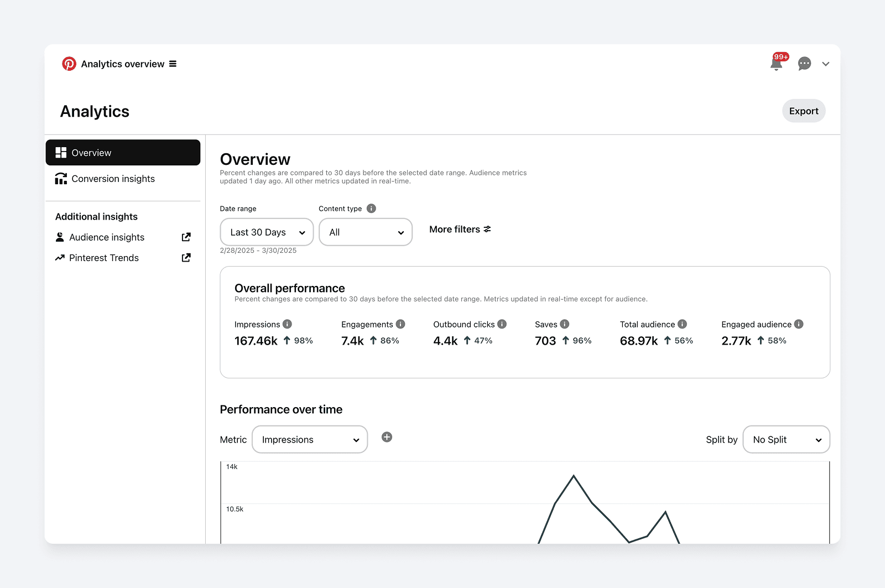This screenshot has width=885, height=588.
Task: Click the Pinterest Trends arrow icon
Action: click(60, 258)
